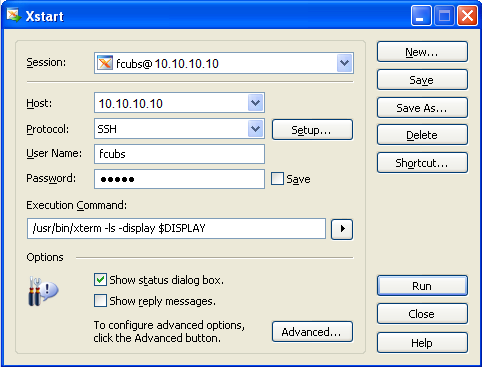Click the Options section heading
Screen dimensions: 482x367
pyautogui.click(x=45, y=257)
